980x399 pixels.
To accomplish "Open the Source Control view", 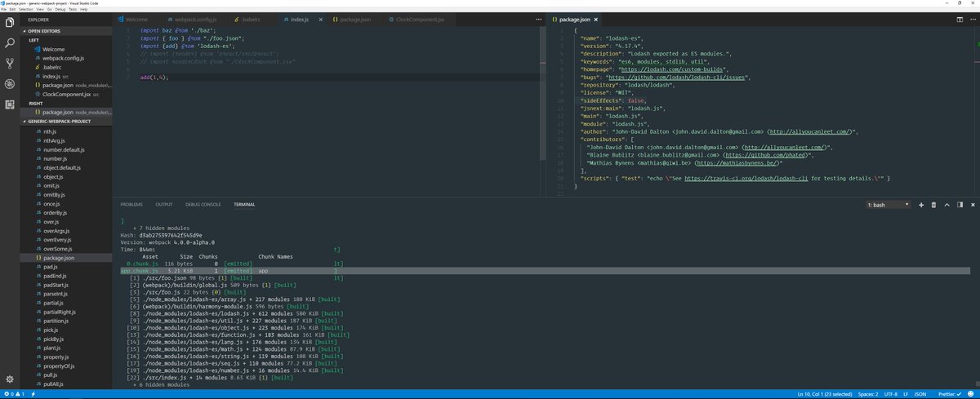I will [x=9, y=63].
